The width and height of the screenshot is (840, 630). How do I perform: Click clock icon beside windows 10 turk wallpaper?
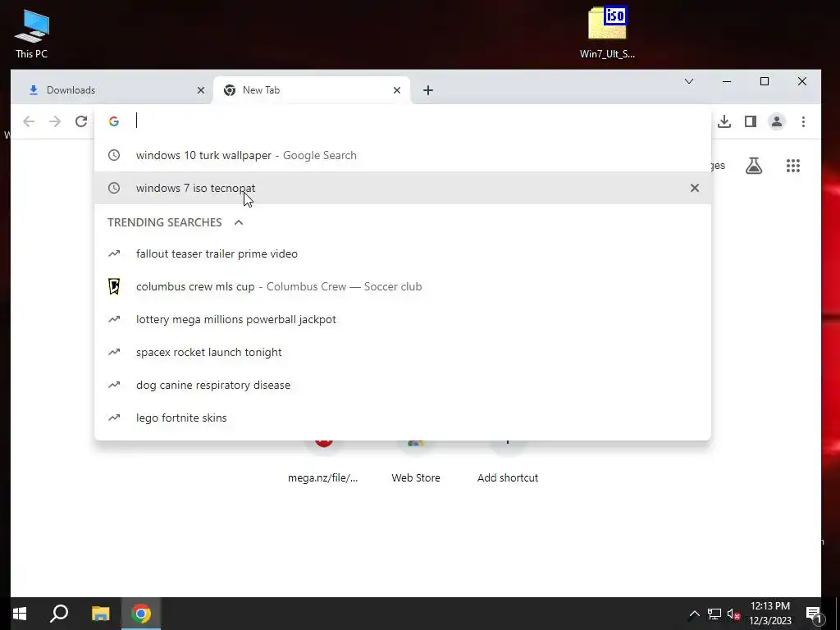tap(114, 155)
